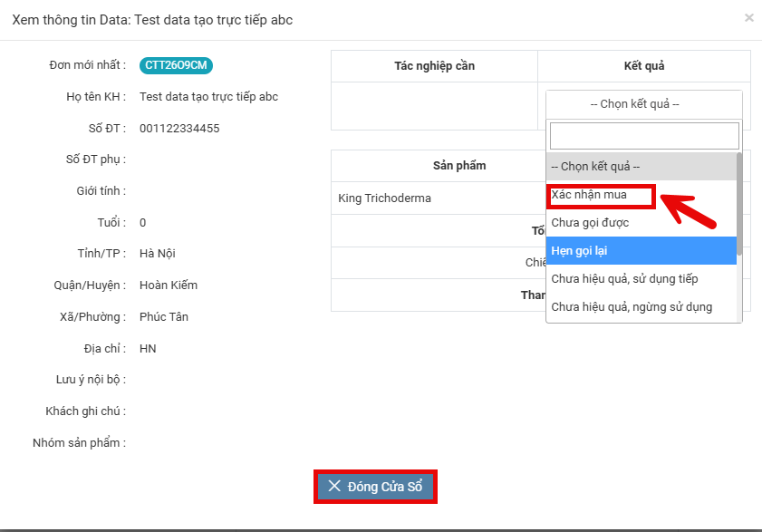Click the Tác nghiệp cần column header
This screenshot has height=532, width=762.
(434, 66)
